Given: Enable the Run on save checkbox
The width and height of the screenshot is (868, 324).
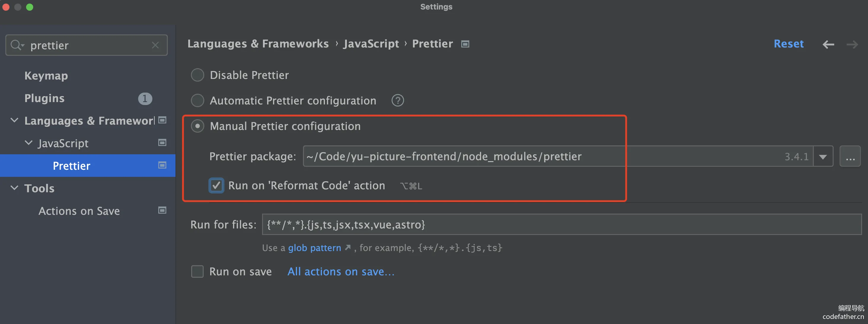Looking at the screenshot, I should [x=197, y=271].
